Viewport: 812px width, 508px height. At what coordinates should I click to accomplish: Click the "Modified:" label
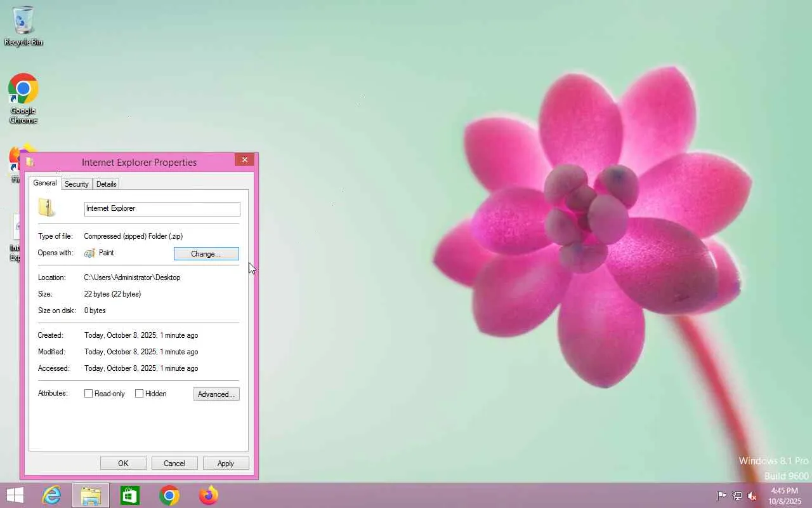click(x=51, y=352)
